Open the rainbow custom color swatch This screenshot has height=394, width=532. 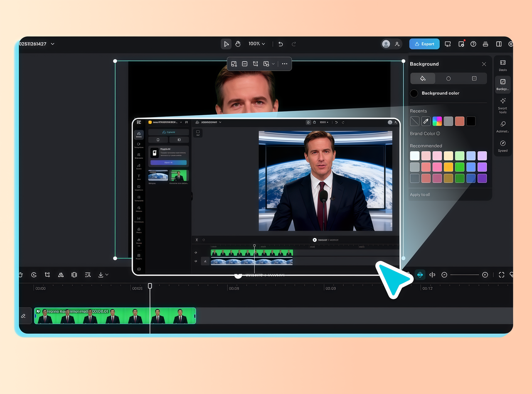coord(437,121)
